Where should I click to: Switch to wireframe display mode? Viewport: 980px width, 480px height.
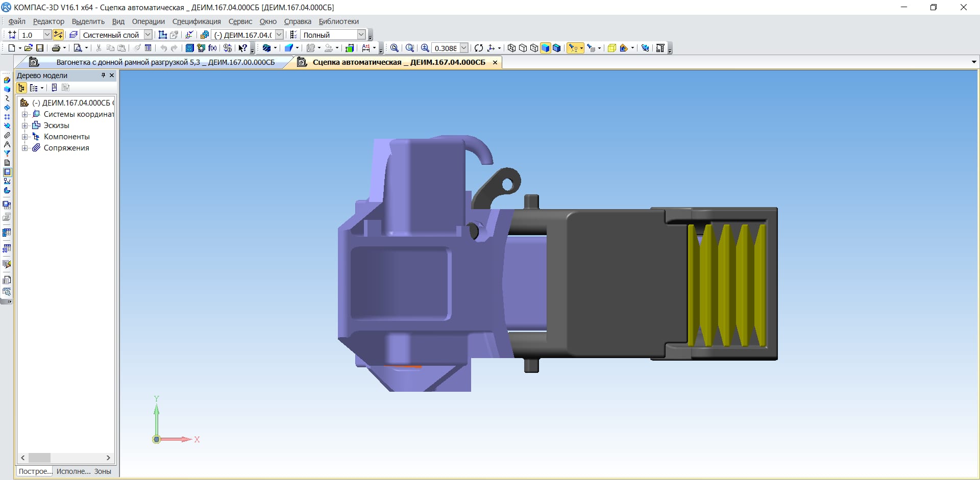(511, 48)
